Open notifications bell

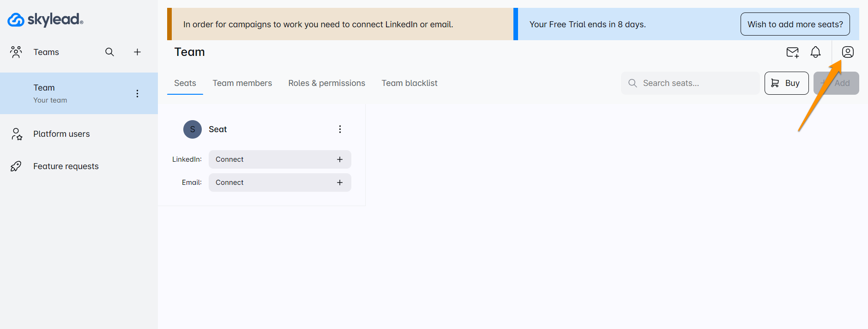coord(815,52)
